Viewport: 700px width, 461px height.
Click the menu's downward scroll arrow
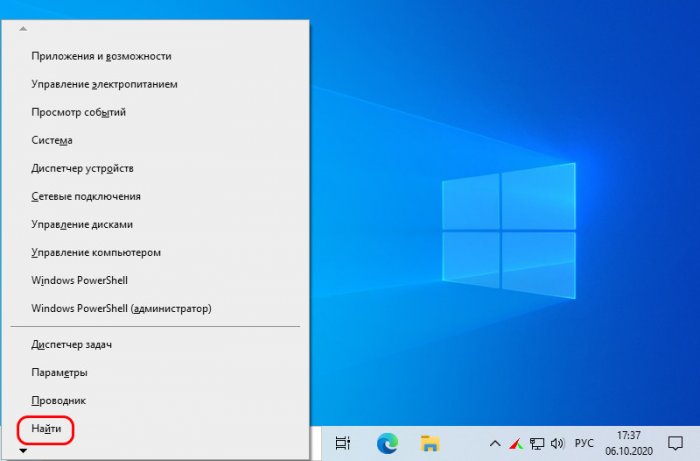pos(23,451)
